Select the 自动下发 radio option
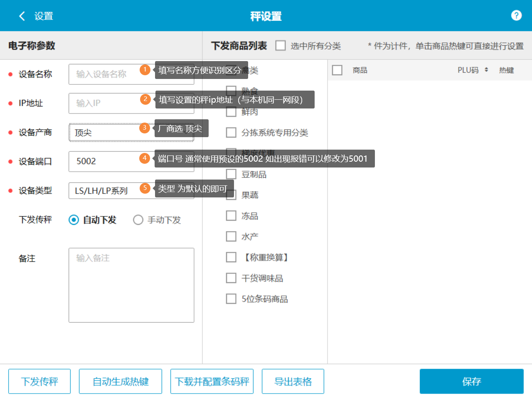Screen dimensions: 532x399 [x=74, y=220]
